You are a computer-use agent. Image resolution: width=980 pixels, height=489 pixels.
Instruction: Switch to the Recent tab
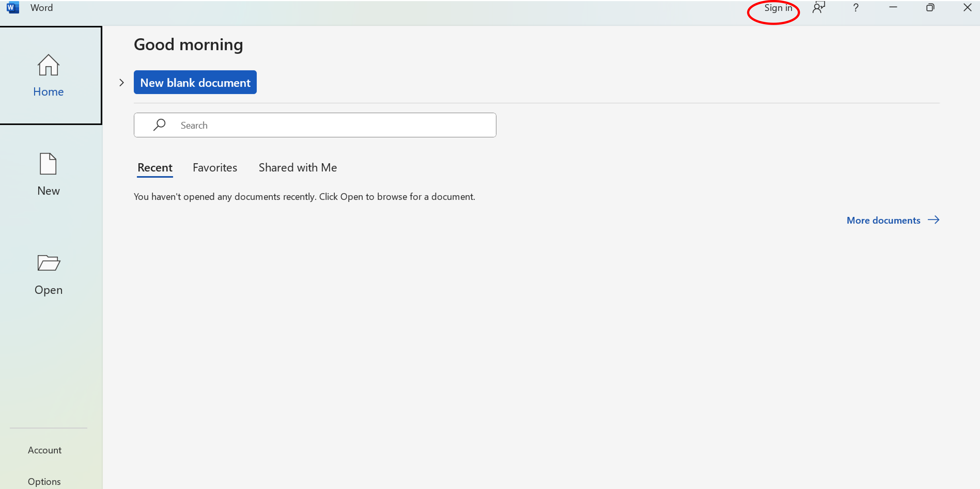(155, 168)
